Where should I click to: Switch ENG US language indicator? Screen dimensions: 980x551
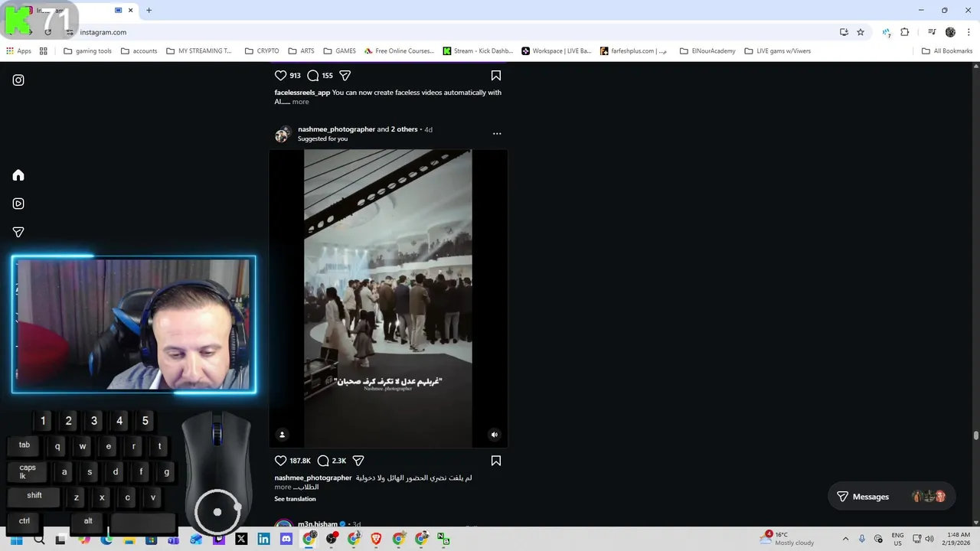pyautogui.click(x=898, y=539)
